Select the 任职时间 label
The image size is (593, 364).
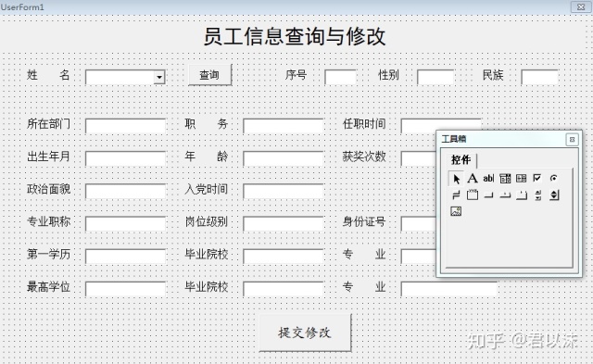pyautogui.click(x=364, y=123)
